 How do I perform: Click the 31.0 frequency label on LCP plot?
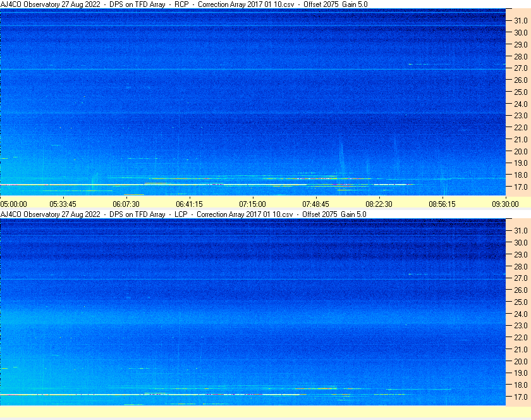point(521,230)
